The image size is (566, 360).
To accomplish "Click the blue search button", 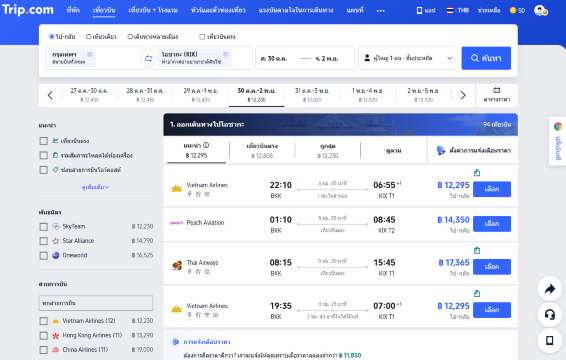I will (x=486, y=58).
